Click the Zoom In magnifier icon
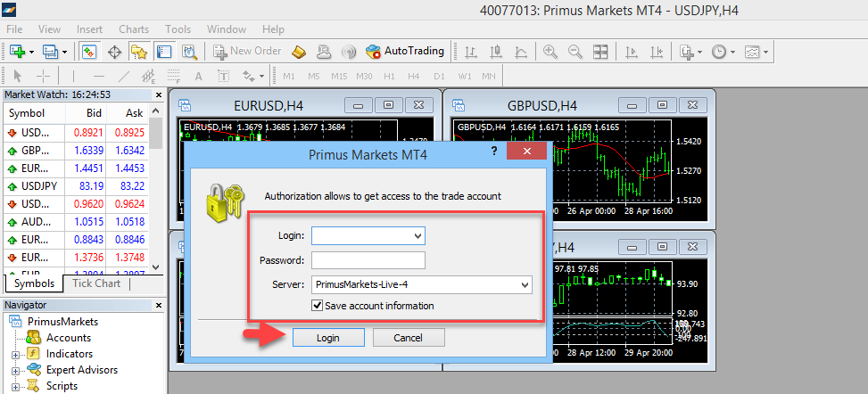868x394 pixels. (x=550, y=52)
